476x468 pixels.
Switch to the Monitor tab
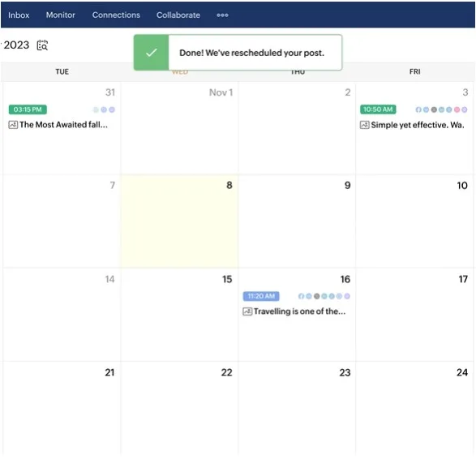pos(60,15)
